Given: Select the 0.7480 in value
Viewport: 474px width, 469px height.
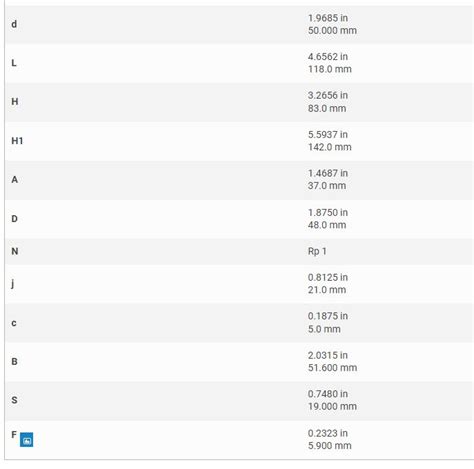Looking at the screenshot, I should coord(328,394).
